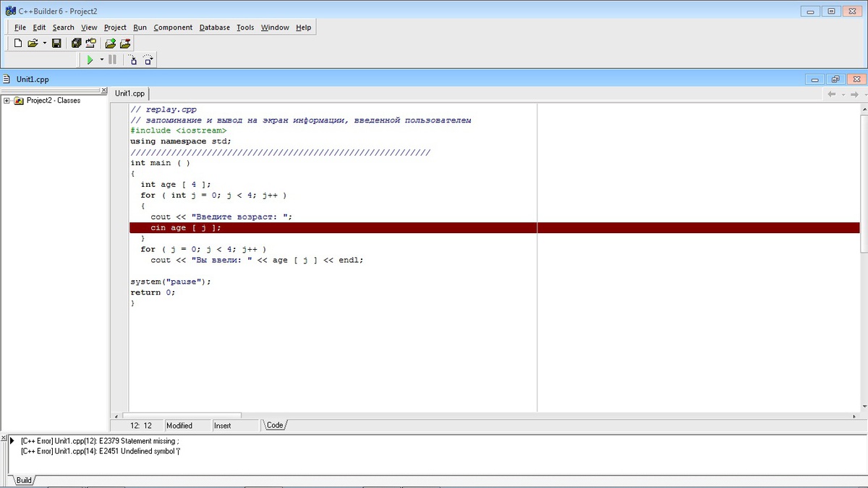Select the Code tab below the editor
This screenshot has width=868, height=488.
pos(274,425)
